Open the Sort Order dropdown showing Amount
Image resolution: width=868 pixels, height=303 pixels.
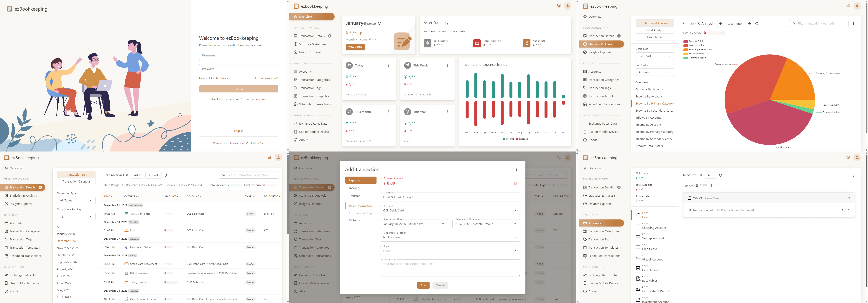(655, 72)
